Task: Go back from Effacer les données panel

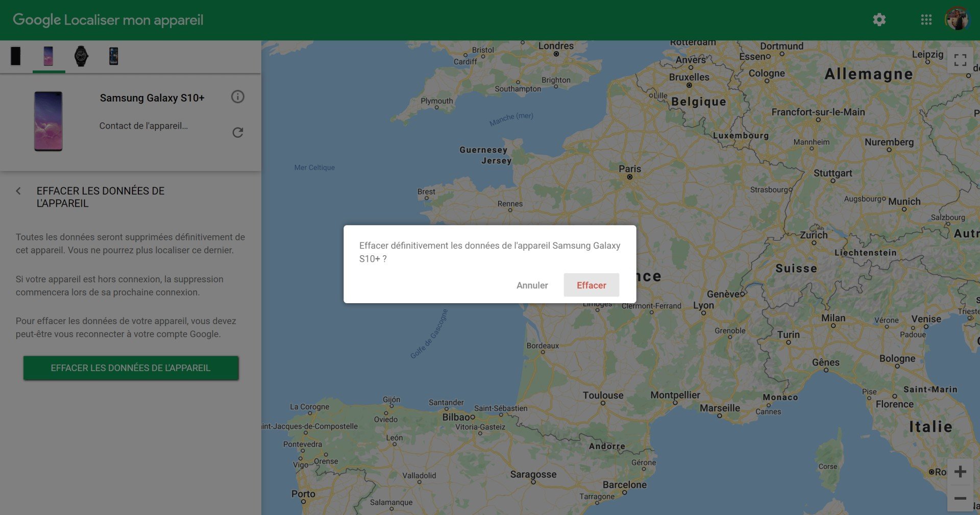Action: pyautogui.click(x=18, y=191)
